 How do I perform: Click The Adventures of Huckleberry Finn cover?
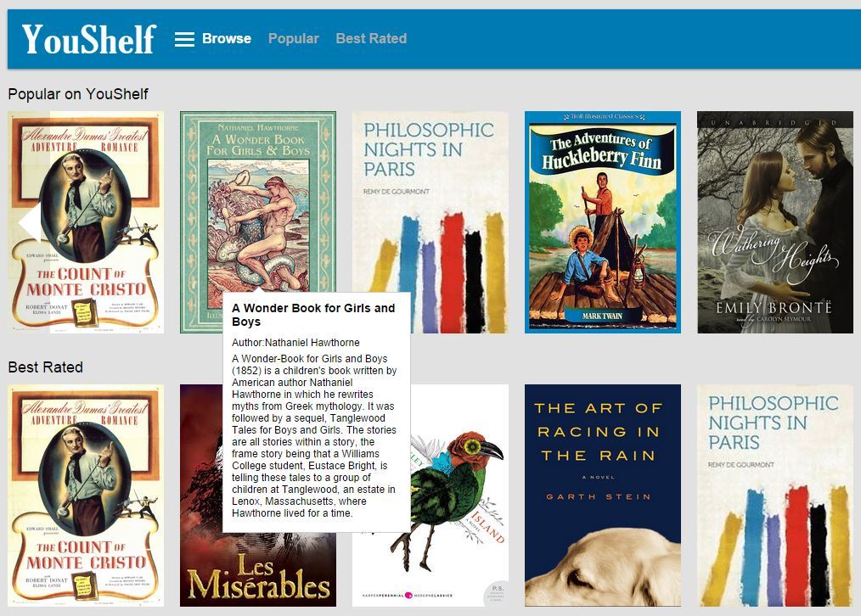(603, 222)
